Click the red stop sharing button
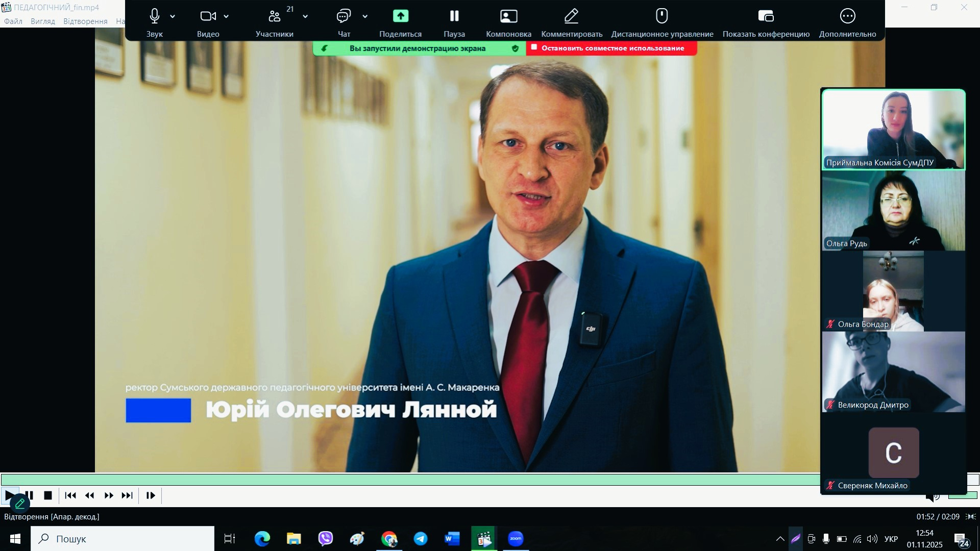 [611, 48]
